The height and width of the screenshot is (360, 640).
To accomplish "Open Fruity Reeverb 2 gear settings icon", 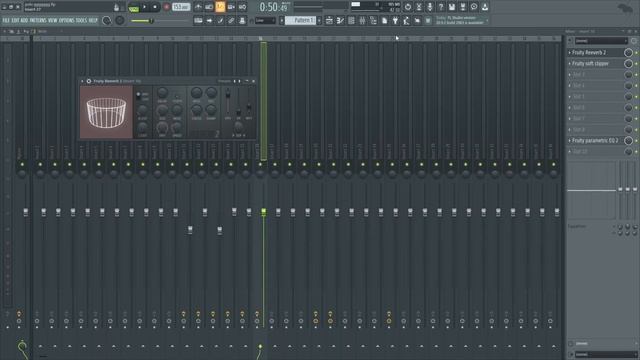I will pos(89,81).
